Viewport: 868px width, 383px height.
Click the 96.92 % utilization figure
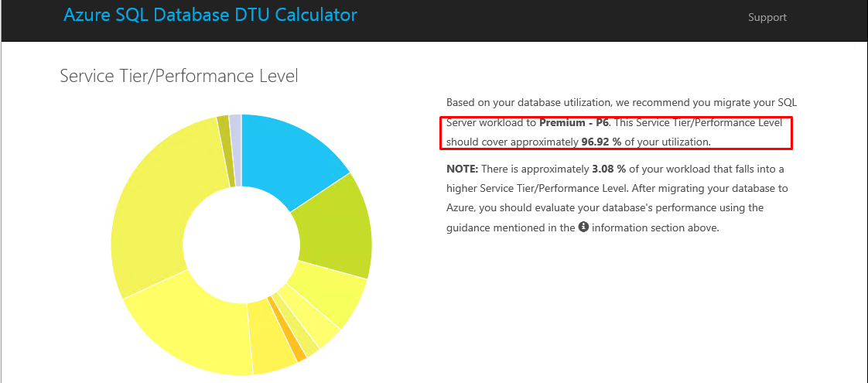point(601,142)
